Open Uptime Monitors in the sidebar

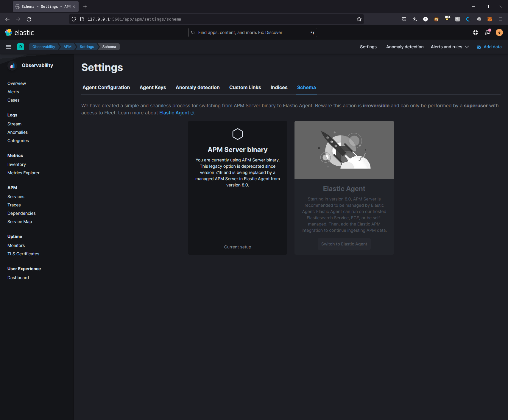click(16, 245)
